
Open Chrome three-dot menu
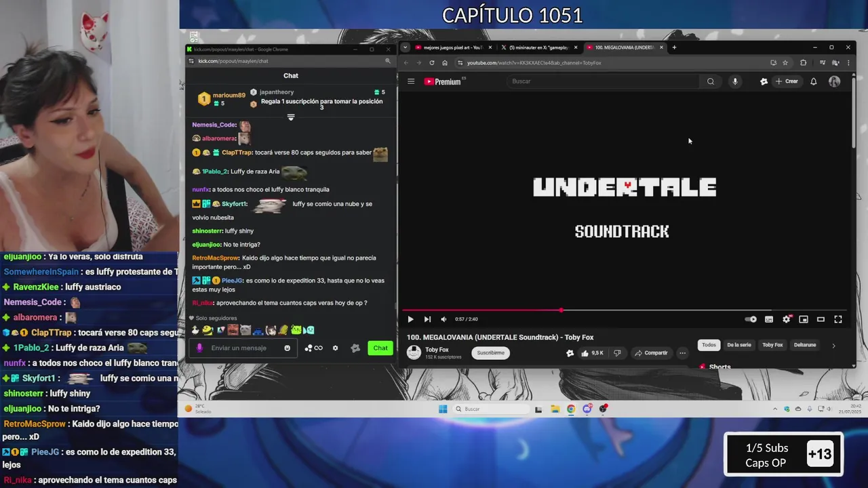click(x=848, y=63)
